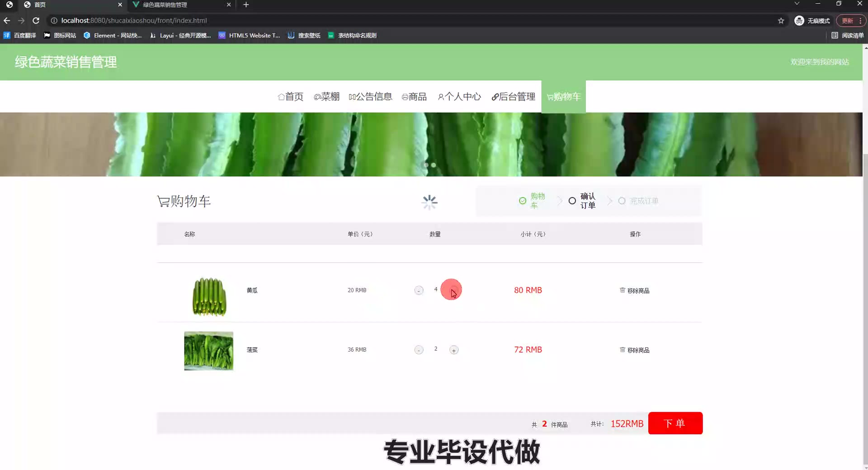This screenshot has width=868, height=470.
Task: Click the 黄瓜 product thumbnail
Action: click(x=209, y=296)
